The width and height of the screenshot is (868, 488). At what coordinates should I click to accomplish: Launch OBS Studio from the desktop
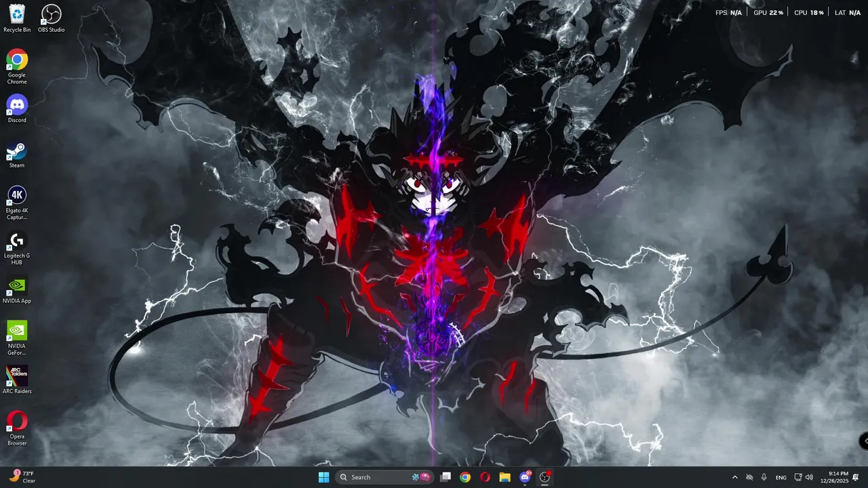(52, 18)
